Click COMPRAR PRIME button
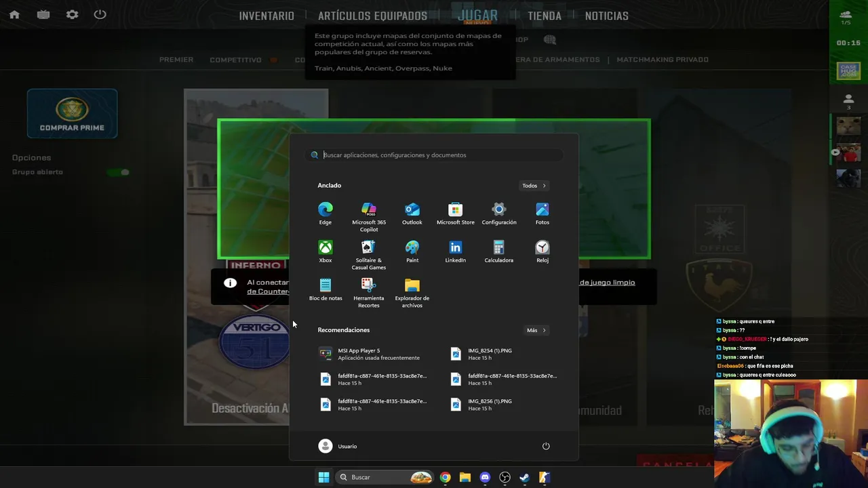This screenshot has height=488, width=868. [x=72, y=114]
